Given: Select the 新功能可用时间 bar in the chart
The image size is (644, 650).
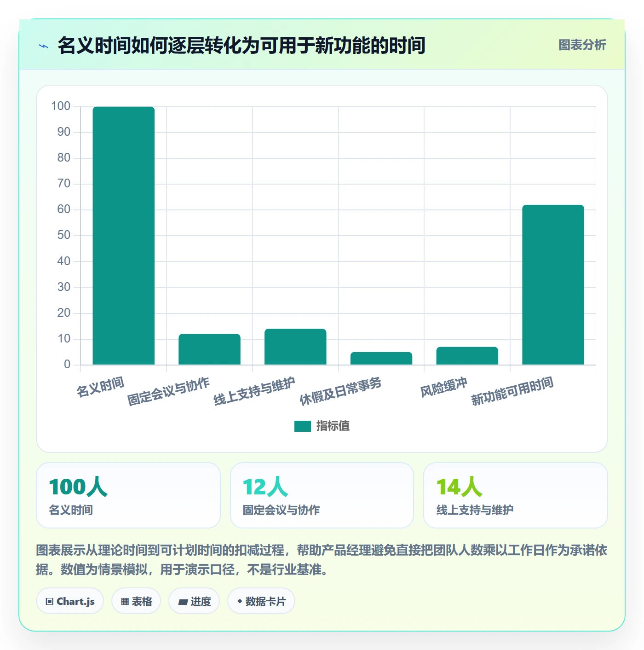Looking at the screenshot, I should [x=553, y=285].
